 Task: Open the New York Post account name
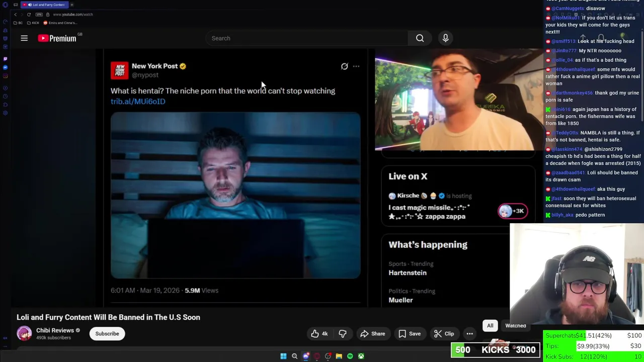[154, 66]
